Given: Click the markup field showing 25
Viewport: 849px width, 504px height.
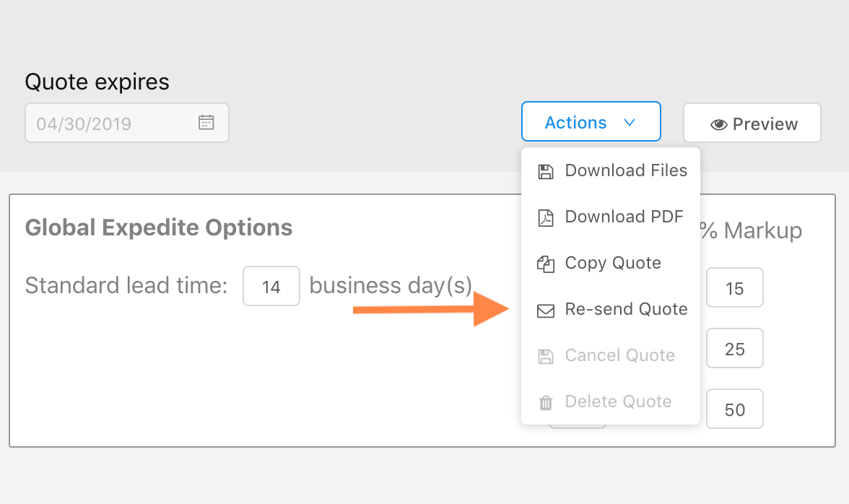Looking at the screenshot, I should (734, 349).
